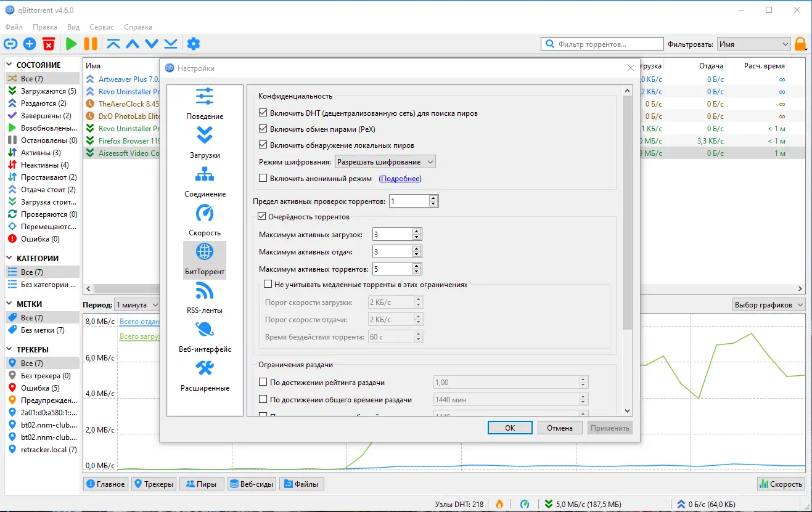Open the Фильтровать Имя dropdown
The width and height of the screenshot is (812, 512).
coord(753,44)
